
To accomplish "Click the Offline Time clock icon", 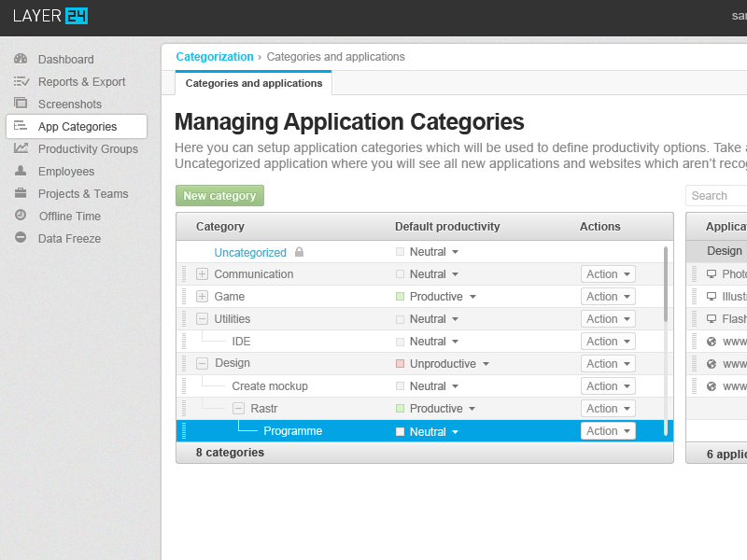I will (21, 216).
